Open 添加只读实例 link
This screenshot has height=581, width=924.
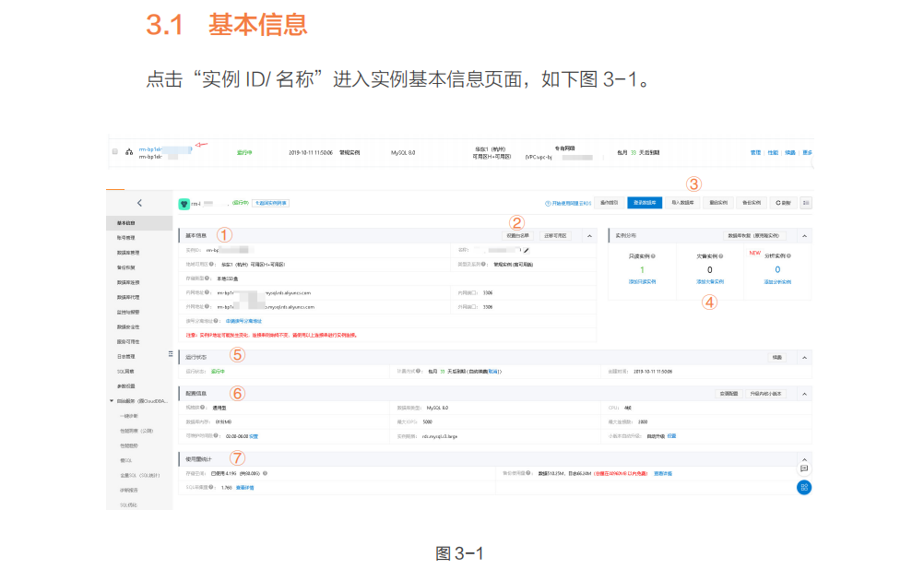coord(642,281)
